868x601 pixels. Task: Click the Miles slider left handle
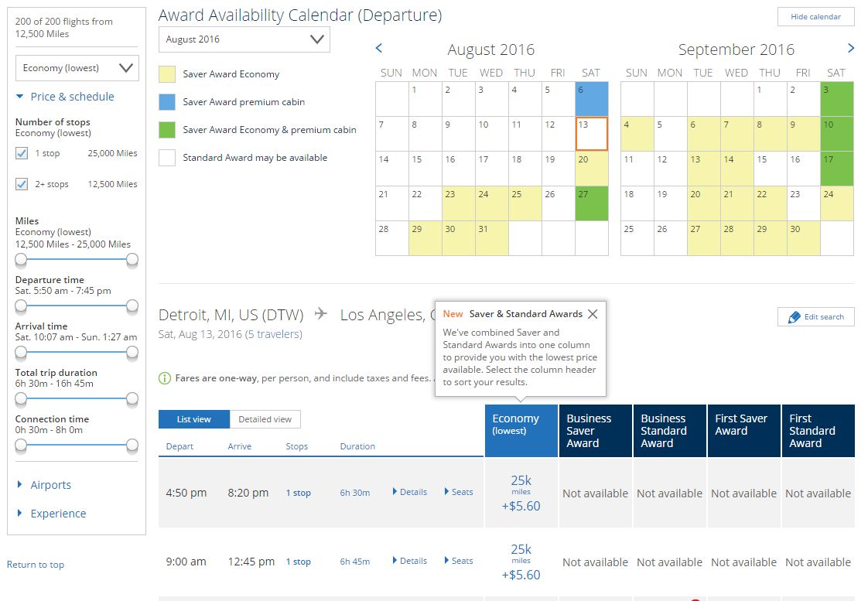(x=21, y=259)
